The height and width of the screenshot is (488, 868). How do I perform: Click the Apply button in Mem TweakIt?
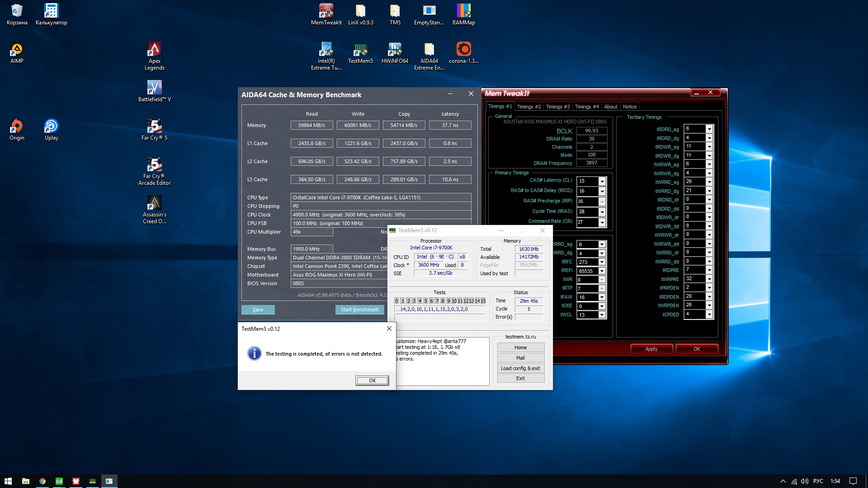[x=651, y=349]
